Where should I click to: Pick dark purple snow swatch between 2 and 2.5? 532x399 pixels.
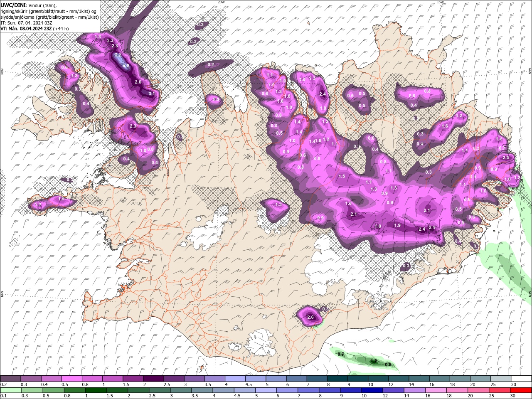[x=153, y=379]
